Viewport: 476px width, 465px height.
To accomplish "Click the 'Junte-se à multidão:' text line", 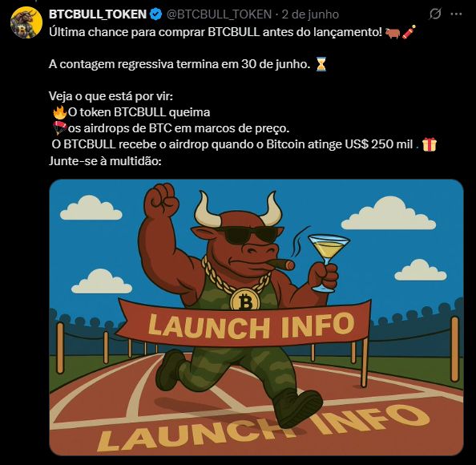I will (105, 160).
